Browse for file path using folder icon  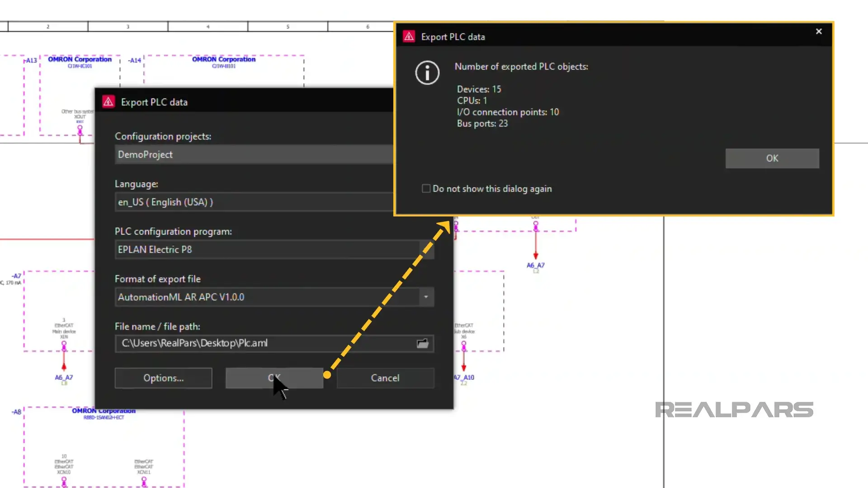[423, 343]
